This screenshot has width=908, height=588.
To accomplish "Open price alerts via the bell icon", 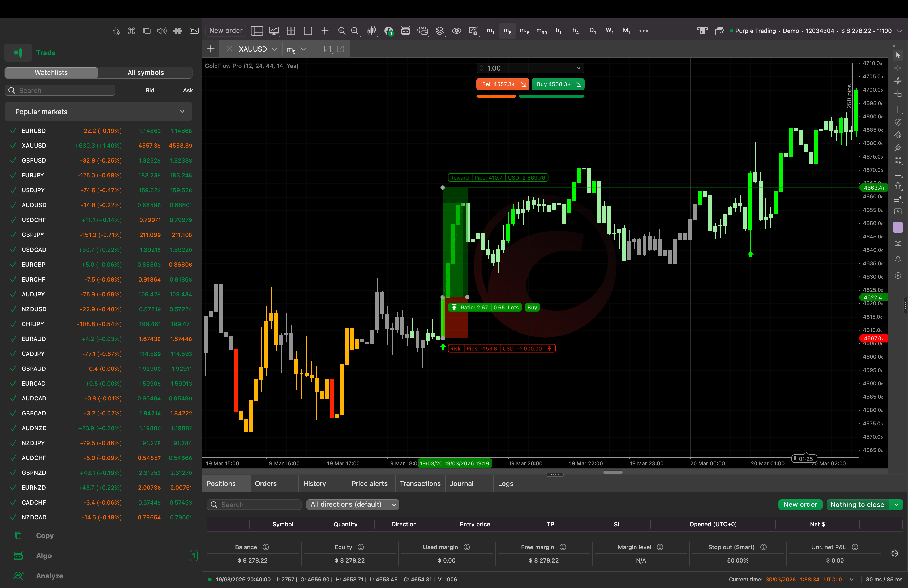I will click(x=898, y=259).
